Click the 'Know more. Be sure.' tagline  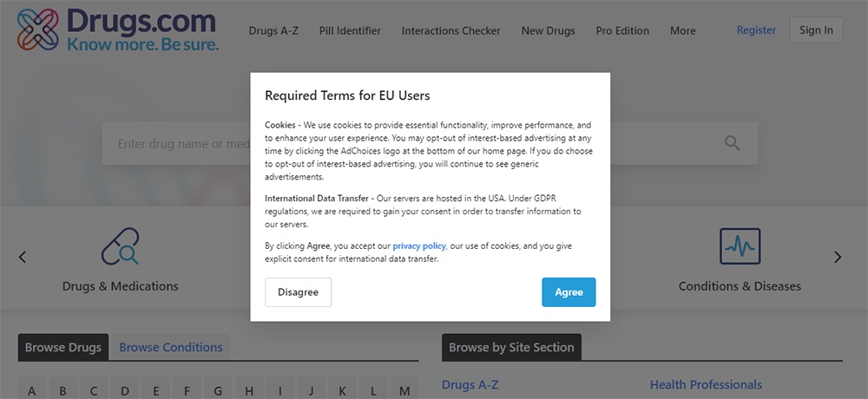pyautogui.click(x=143, y=44)
